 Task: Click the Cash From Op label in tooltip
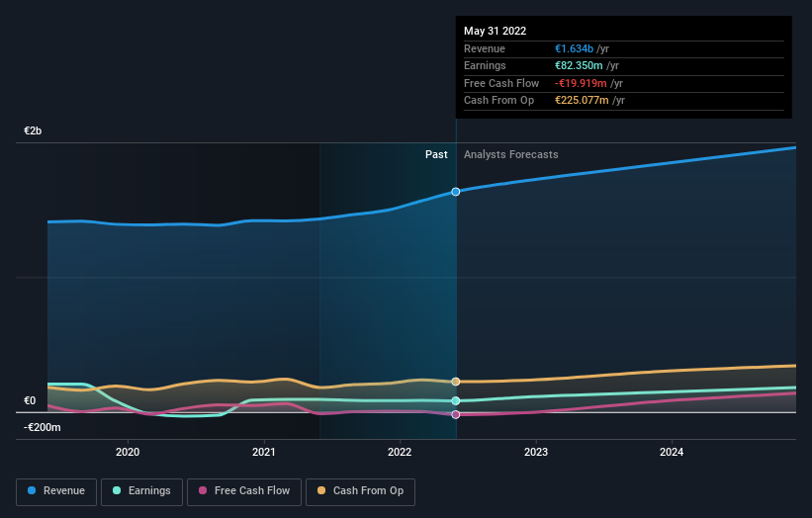coord(498,101)
